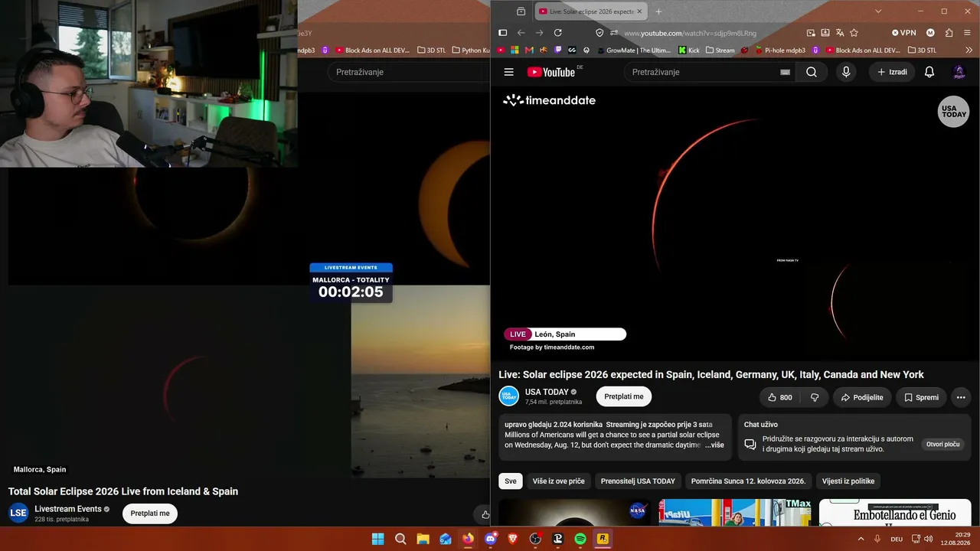The width and height of the screenshot is (980, 551).
Task: Open the GrowMate bookmark
Action: click(x=633, y=51)
